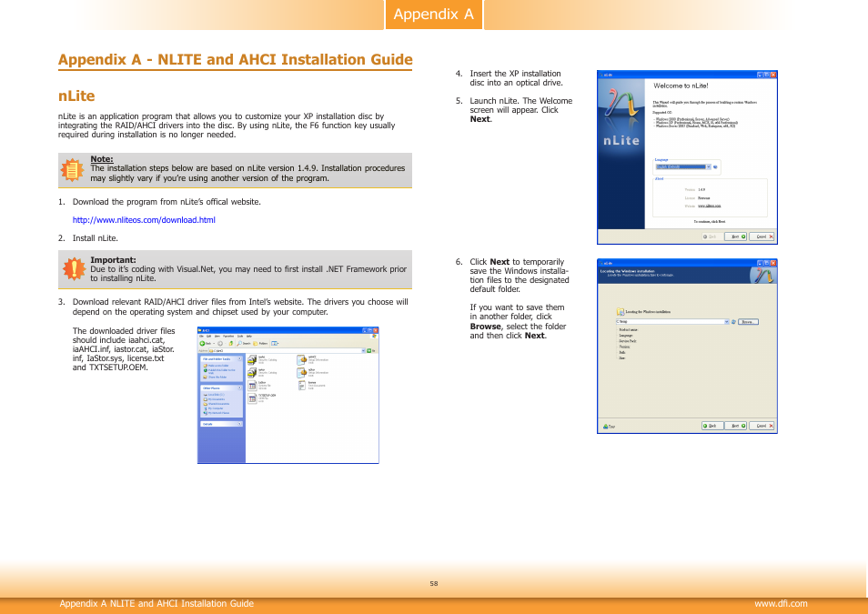The width and height of the screenshot is (868, 614).
Task: Click the Forward button in the AHCI Explorer toolbar
Action: click(220, 343)
